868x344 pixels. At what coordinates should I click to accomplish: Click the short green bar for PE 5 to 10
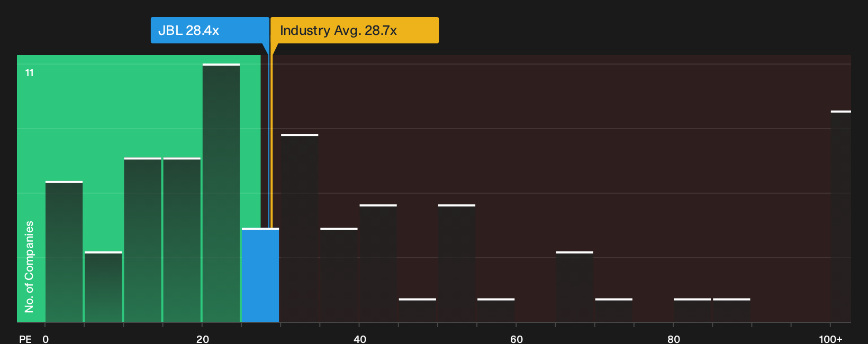point(103,287)
